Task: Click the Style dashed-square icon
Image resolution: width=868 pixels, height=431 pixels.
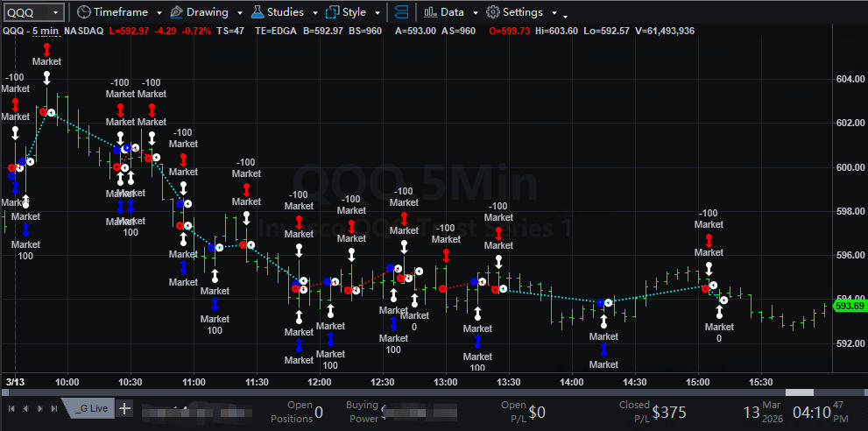Action: point(332,12)
